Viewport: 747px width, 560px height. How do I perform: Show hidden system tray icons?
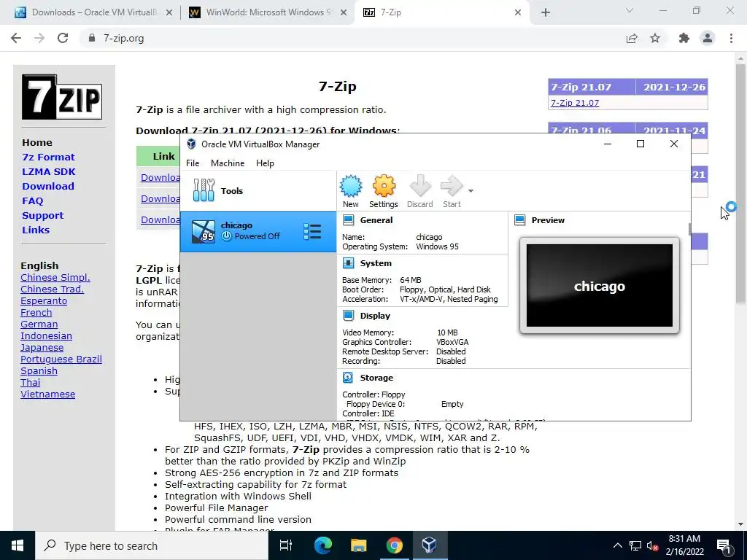coord(617,545)
